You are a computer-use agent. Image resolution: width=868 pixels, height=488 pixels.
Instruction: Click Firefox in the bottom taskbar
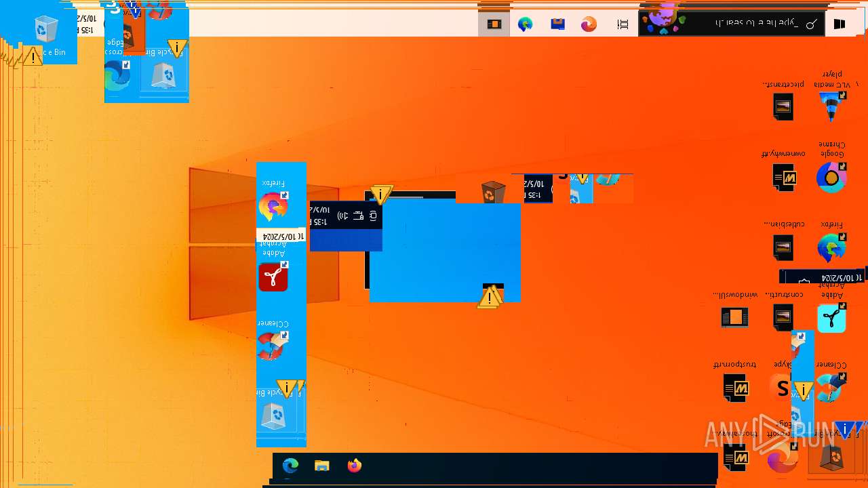pos(355,466)
